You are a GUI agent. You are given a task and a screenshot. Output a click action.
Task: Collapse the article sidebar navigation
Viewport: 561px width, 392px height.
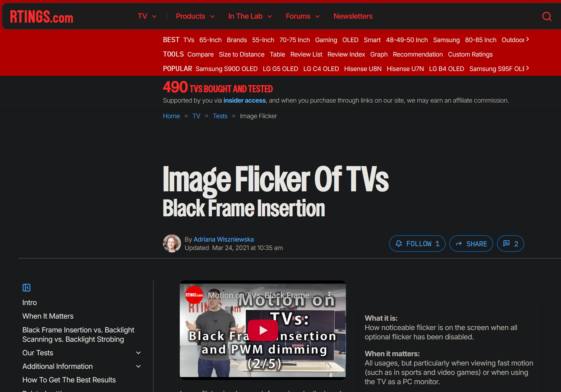point(26,288)
